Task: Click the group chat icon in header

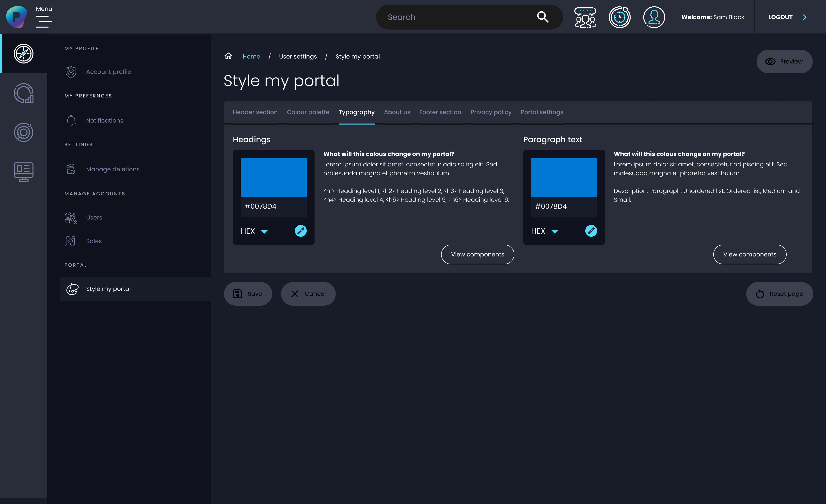Action: coord(585,17)
